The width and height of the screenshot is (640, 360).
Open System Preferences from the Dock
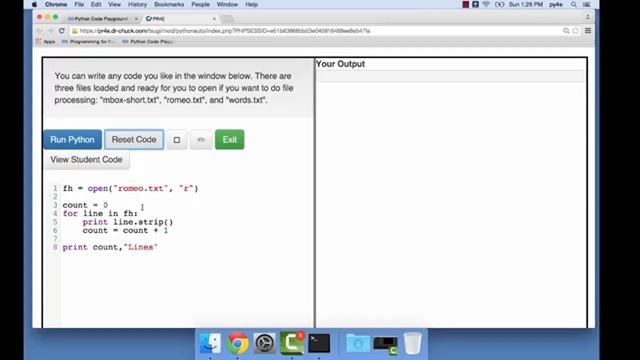(x=264, y=343)
